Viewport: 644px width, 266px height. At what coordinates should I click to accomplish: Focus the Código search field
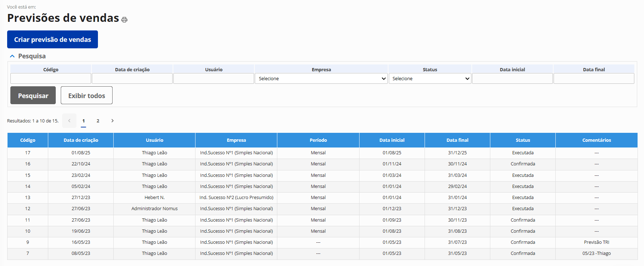pyautogui.click(x=51, y=78)
